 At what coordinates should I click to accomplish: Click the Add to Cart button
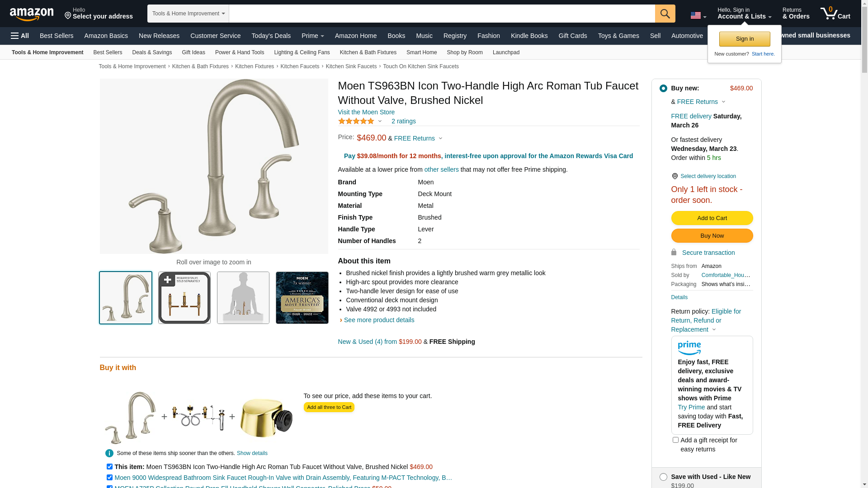pos(712,218)
